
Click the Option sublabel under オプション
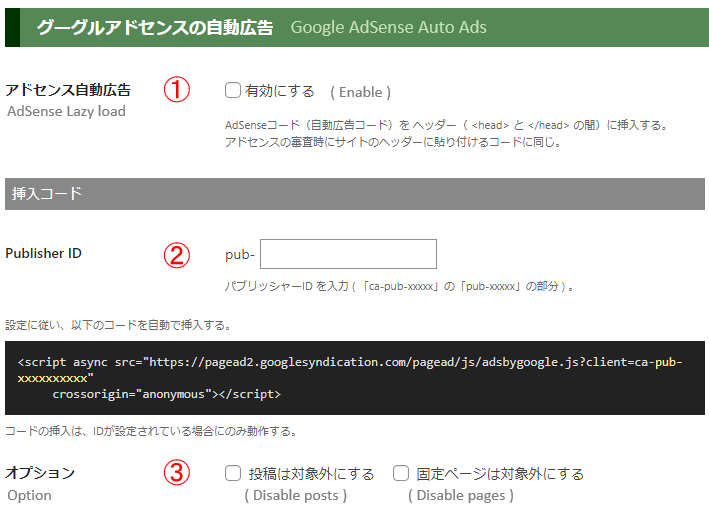coord(29,495)
